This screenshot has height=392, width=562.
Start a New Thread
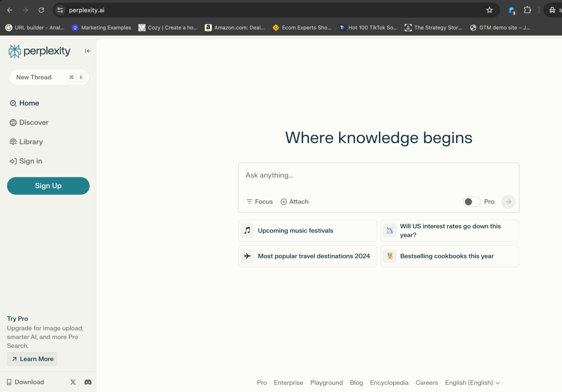point(49,77)
